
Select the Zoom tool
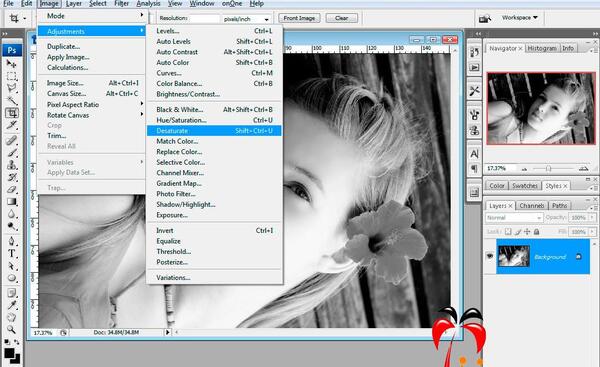(x=11, y=329)
